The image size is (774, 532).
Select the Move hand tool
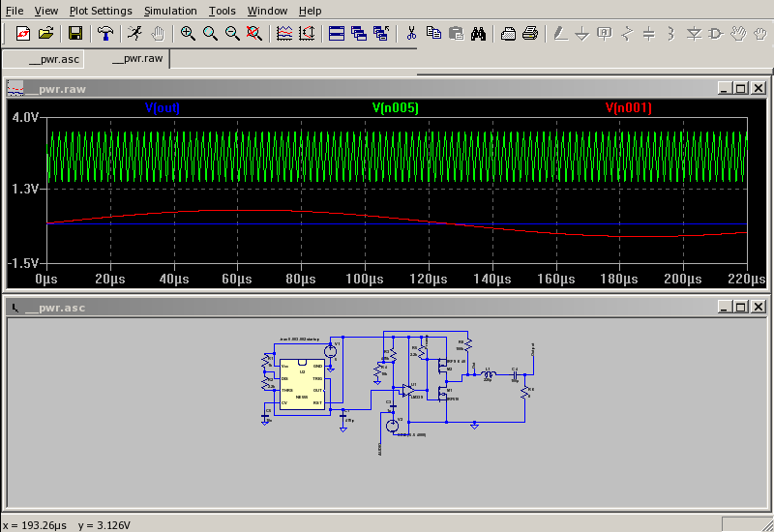coord(738,34)
